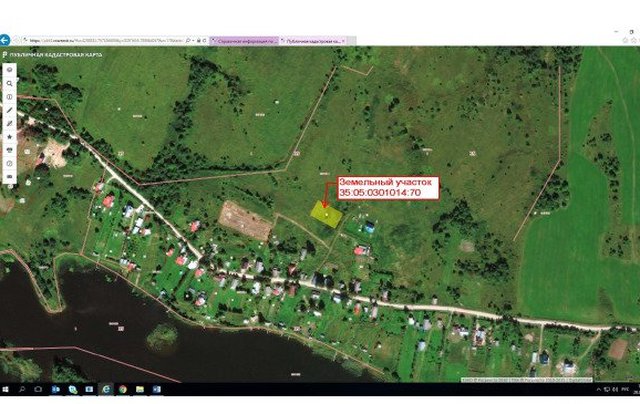Open the Windows Start menu

coord(6,389)
